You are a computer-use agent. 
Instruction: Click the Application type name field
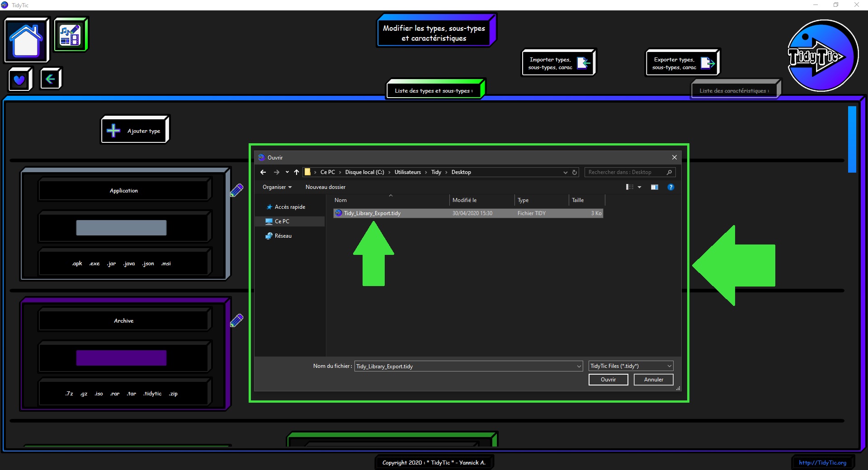124,190
